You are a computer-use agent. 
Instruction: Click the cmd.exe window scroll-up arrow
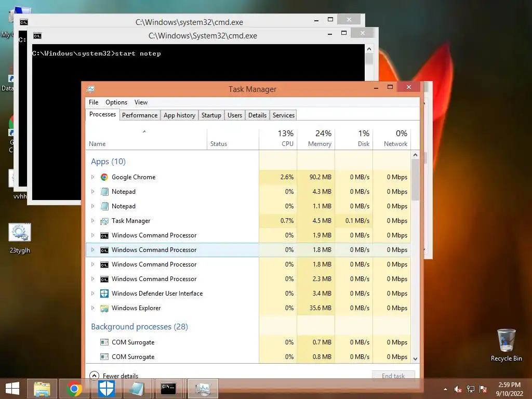click(369, 49)
